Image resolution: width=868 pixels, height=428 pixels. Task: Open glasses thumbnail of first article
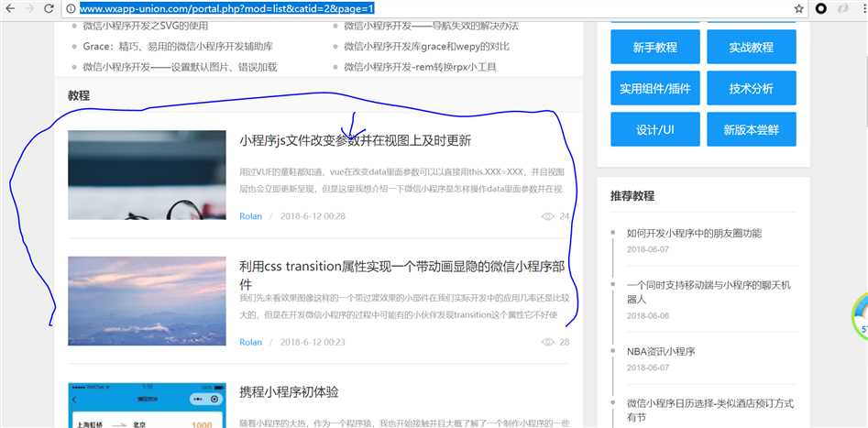147,174
